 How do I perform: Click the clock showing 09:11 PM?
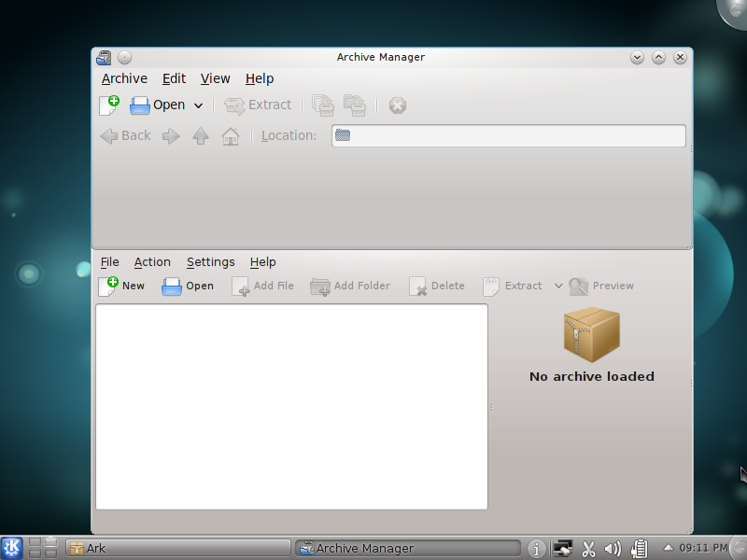[703, 548]
